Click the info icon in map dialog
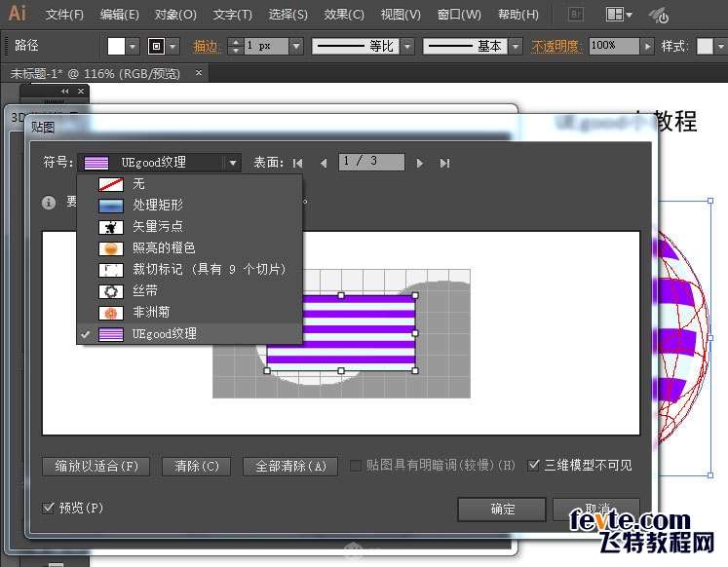The height and width of the screenshot is (567, 728). [x=49, y=203]
